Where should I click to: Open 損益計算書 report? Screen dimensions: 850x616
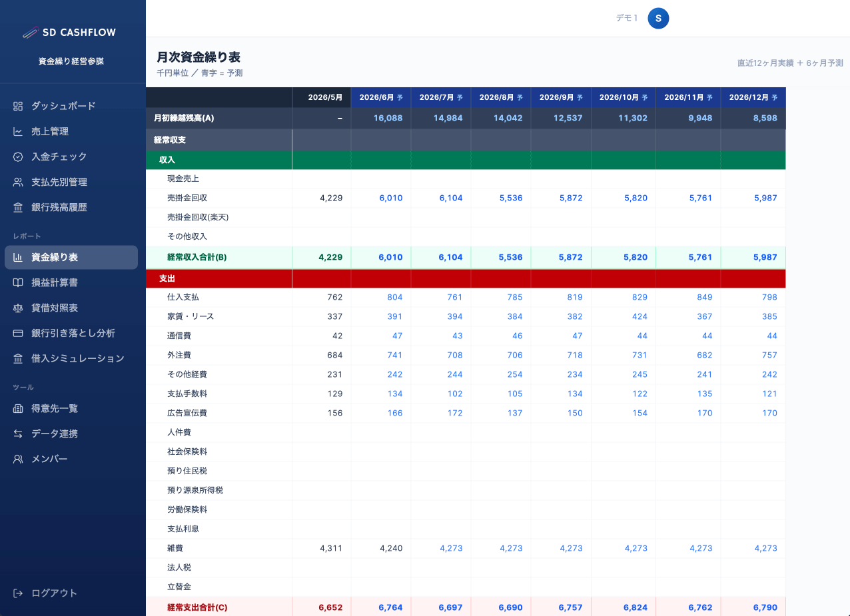(71, 282)
